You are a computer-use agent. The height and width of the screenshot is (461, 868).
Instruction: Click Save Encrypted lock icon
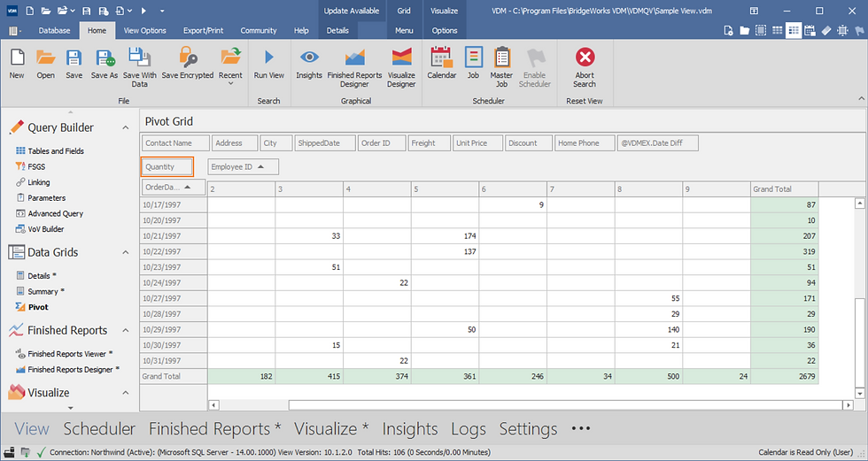[188, 64]
